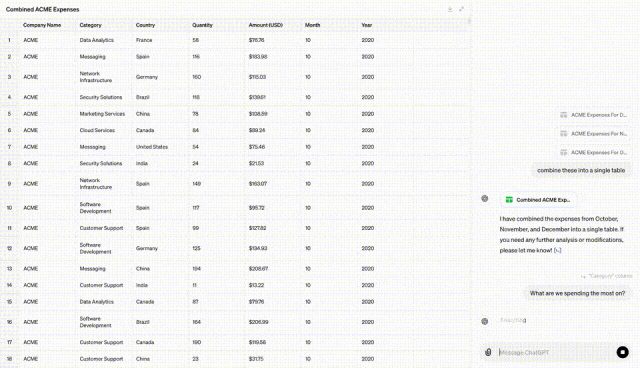Select the Country column header
This screenshot has height=368, width=640.
point(145,25)
